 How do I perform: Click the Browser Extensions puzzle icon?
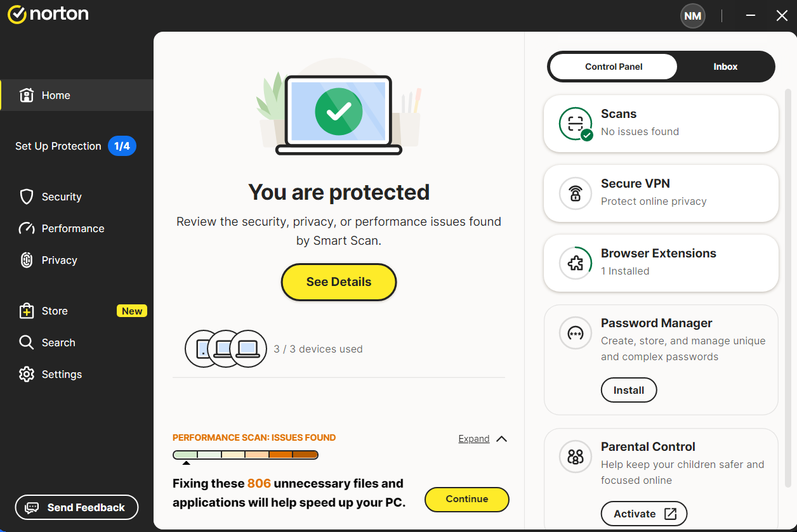coord(576,263)
